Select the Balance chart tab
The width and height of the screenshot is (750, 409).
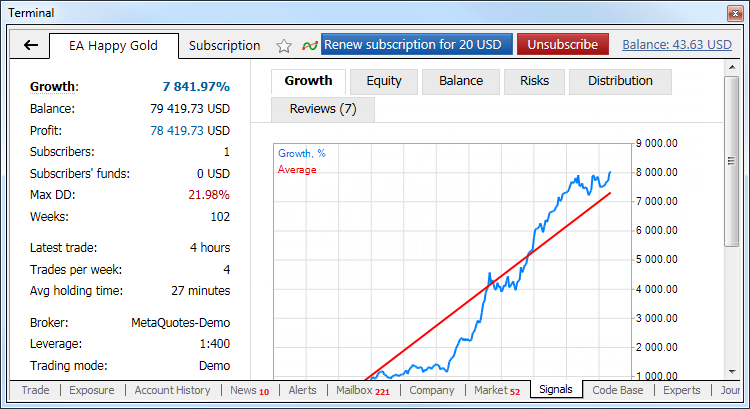click(461, 81)
